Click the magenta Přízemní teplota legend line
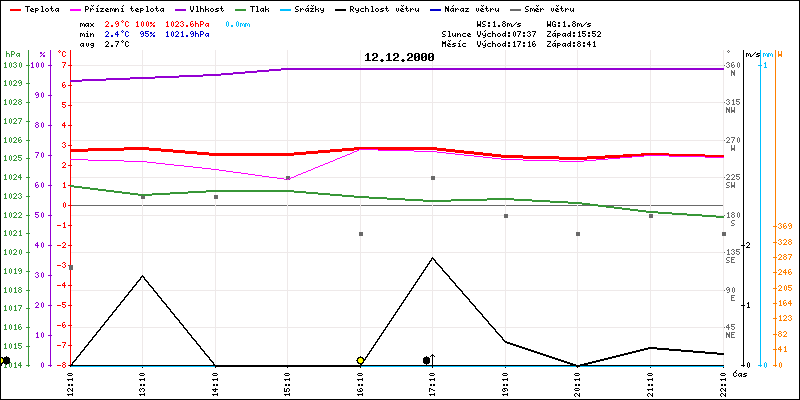 click(x=71, y=8)
